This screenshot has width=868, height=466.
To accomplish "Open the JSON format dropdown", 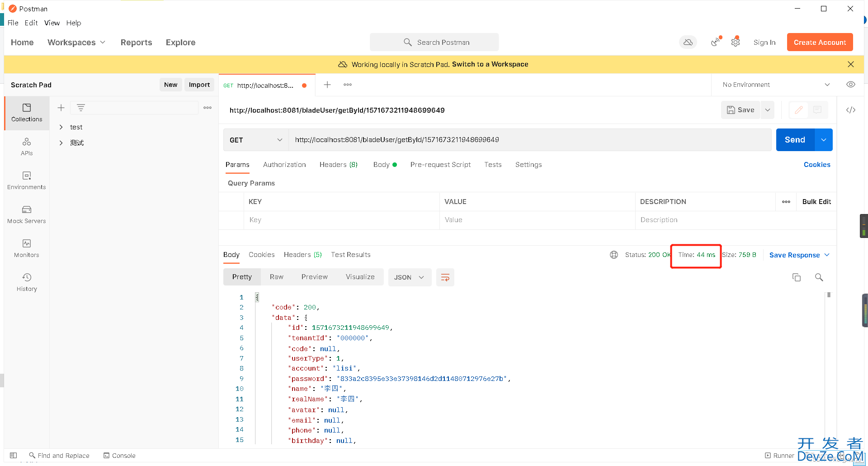I will [410, 277].
